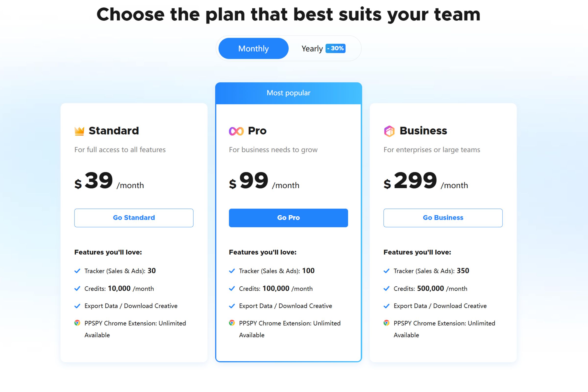Select the Go Pro button
Image resolution: width=588 pixels, height=392 pixels.
pyautogui.click(x=288, y=218)
